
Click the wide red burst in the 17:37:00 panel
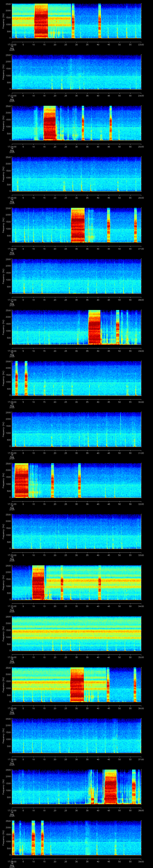111,786
